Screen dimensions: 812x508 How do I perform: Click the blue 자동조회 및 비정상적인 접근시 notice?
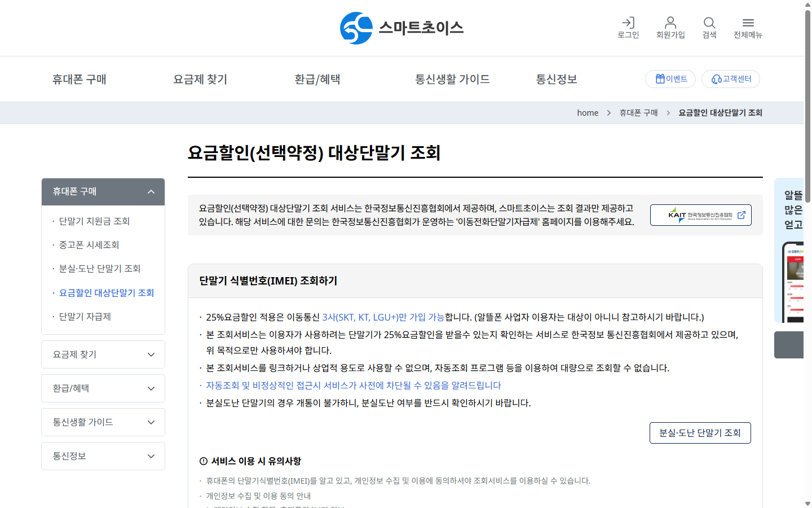pyautogui.click(x=354, y=386)
